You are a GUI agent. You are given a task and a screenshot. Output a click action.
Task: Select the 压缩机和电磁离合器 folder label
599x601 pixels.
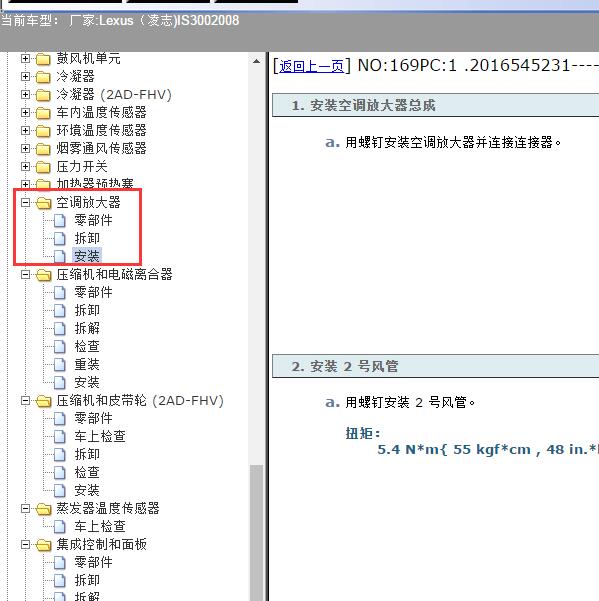(114, 274)
